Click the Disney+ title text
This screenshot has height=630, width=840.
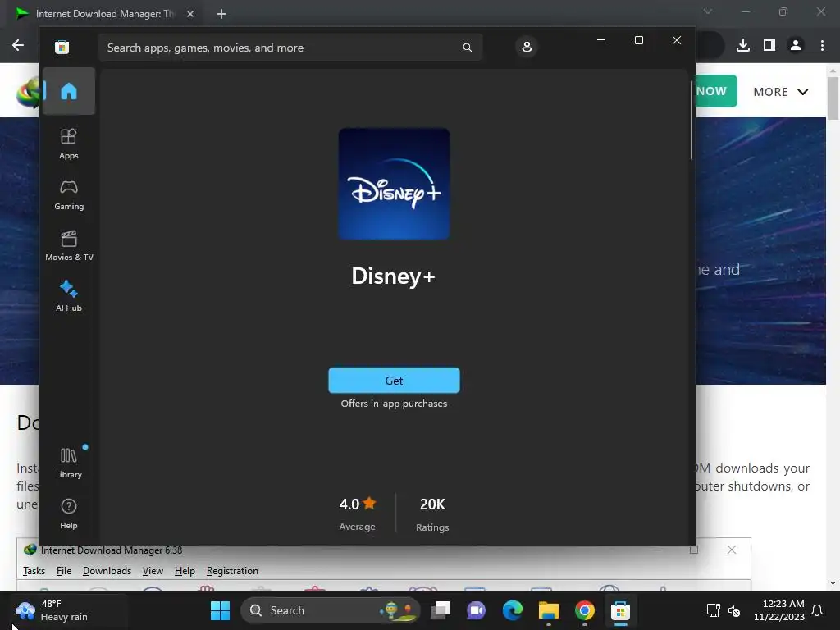click(x=393, y=276)
